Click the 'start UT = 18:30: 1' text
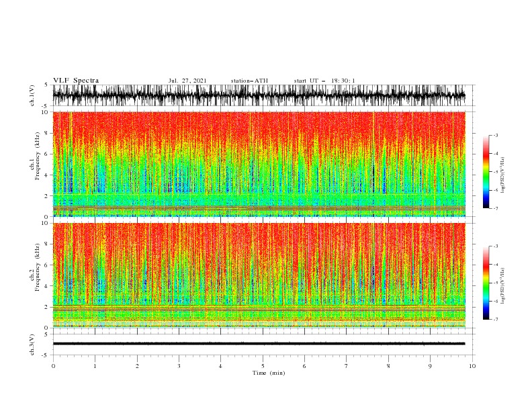This screenshot has height=411, width=532. (324, 81)
